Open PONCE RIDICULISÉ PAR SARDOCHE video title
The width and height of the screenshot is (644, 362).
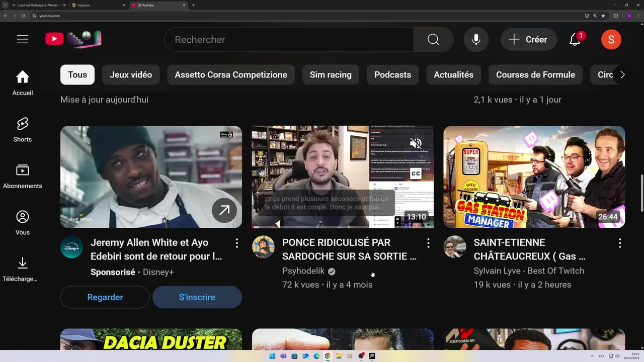point(349,249)
